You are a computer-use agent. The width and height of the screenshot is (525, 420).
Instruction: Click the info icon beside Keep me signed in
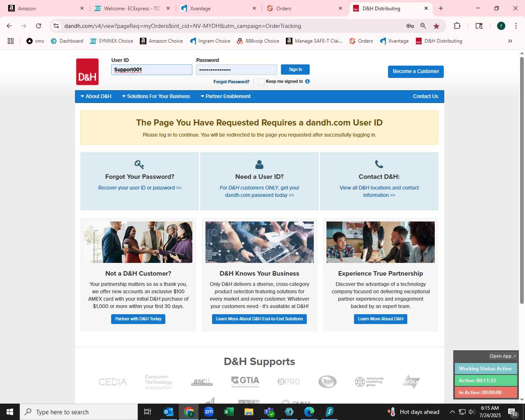click(x=307, y=81)
